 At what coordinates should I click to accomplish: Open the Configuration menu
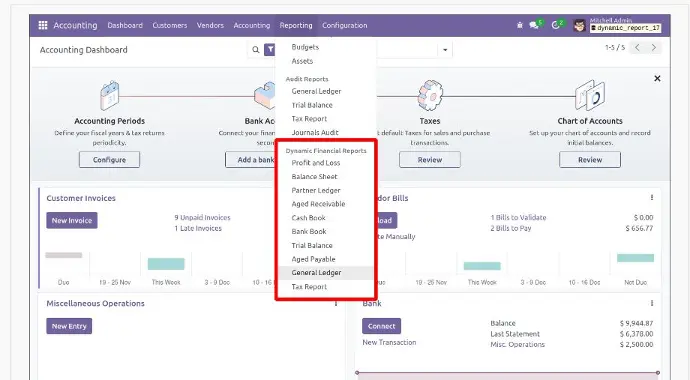[345, 26]
